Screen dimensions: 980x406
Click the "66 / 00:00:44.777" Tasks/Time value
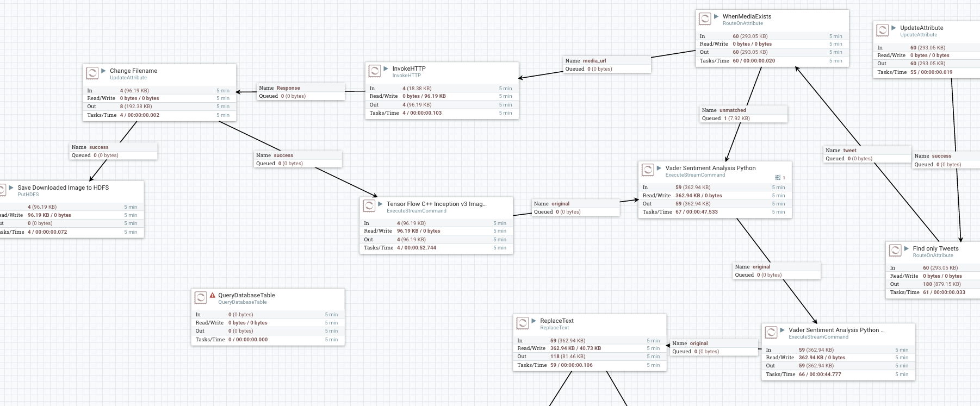(x=820, y=374)
